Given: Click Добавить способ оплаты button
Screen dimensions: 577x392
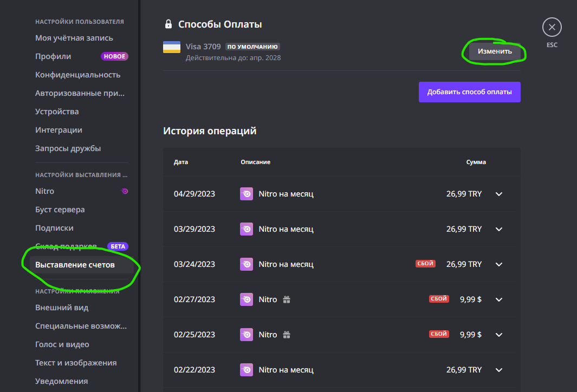Looking at the screenshot, I should click(x=470, y=92).
